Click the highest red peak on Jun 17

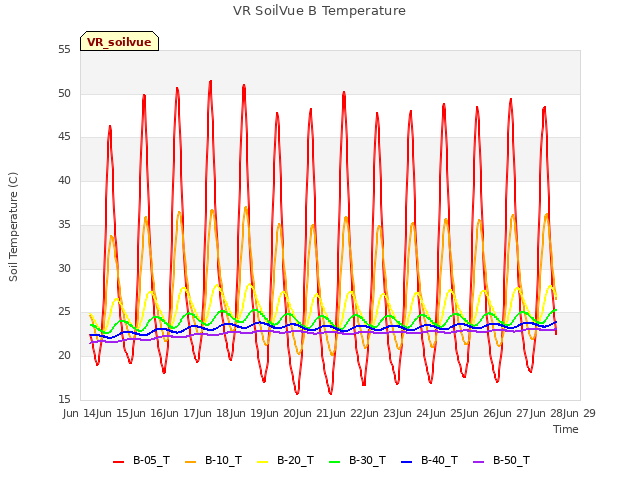211,81
